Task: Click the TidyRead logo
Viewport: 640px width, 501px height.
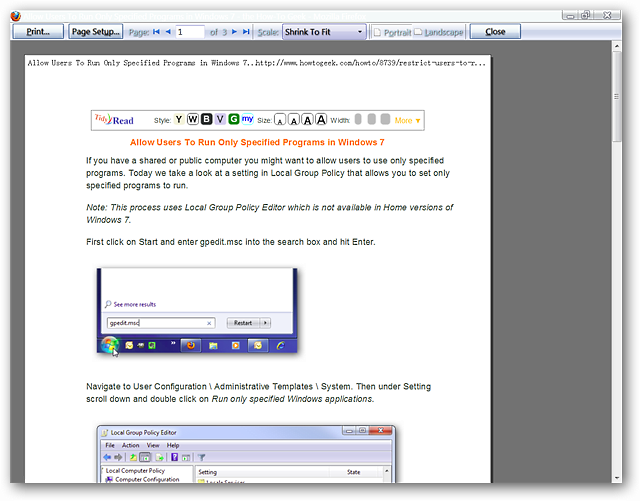Action: click(x=114, y=120)
